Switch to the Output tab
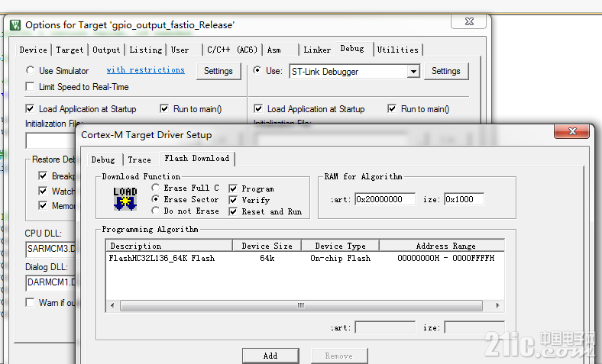 click(x=106, y=50)
